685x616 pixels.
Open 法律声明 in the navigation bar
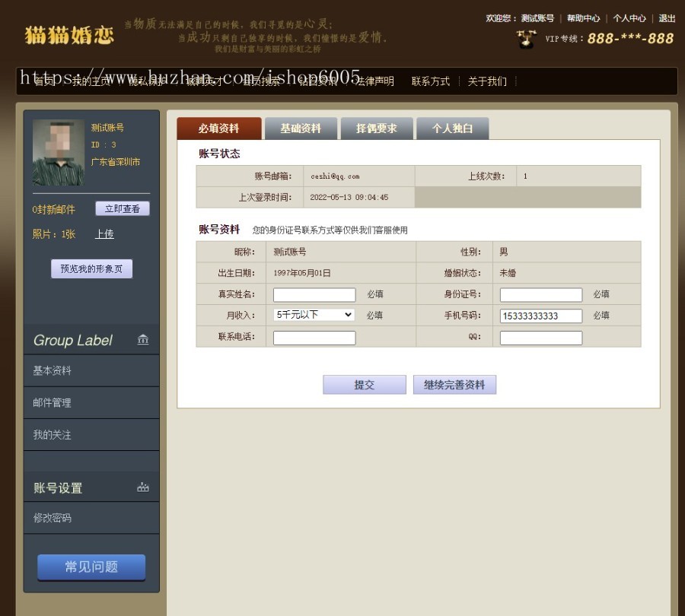[374, 81]
